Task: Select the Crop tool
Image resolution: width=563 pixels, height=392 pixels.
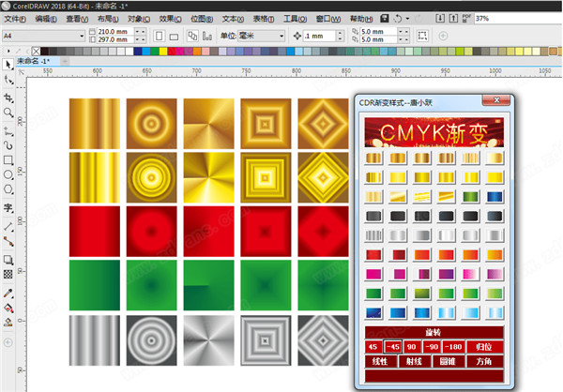Action: 8,98
